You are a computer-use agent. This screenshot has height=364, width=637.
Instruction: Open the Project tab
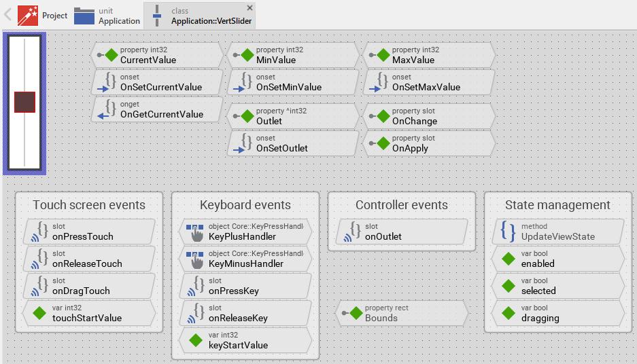pyautogui.click(x=43, y=16)
